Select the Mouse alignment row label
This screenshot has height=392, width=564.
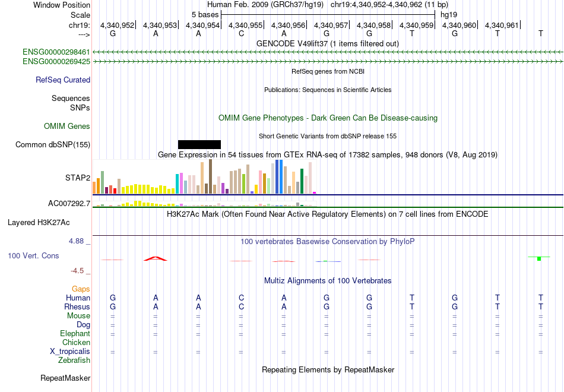[x=78, y=316]
